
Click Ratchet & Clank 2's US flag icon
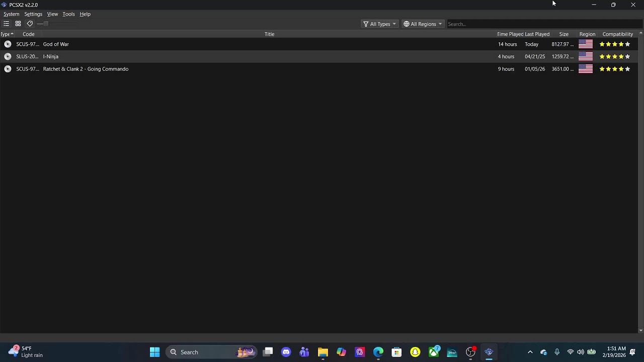click(x=586, y=69)
